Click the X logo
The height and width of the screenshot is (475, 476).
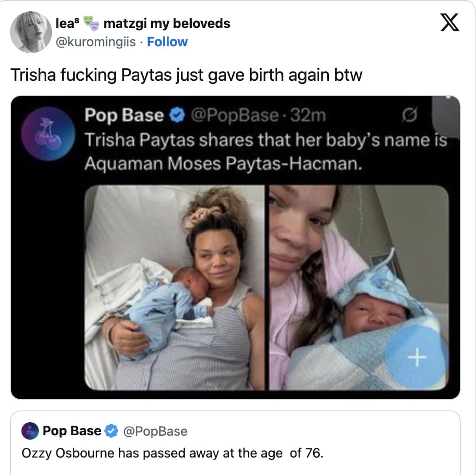click(449, 24)
